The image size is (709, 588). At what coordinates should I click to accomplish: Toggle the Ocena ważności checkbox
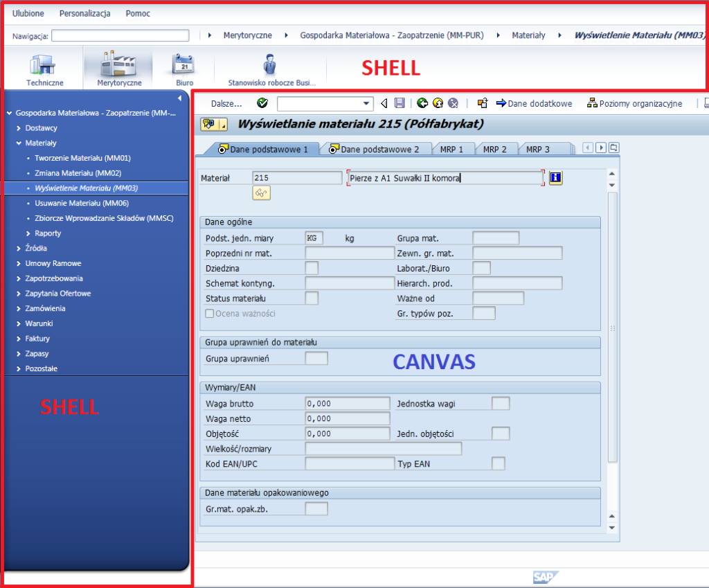[210, 314]
